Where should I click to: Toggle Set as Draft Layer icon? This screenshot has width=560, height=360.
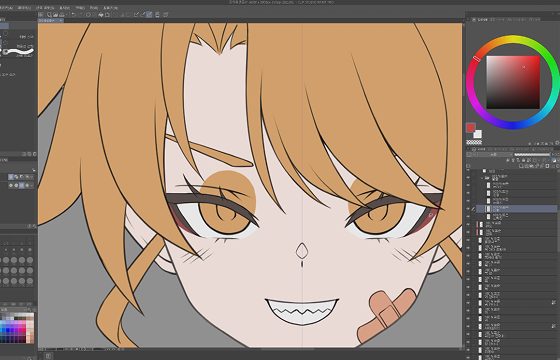(518, 160)
